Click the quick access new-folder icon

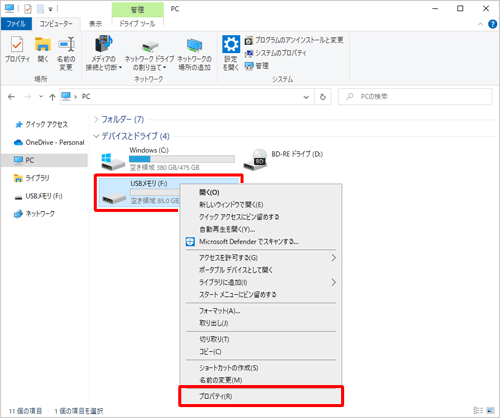click(40, 9)
